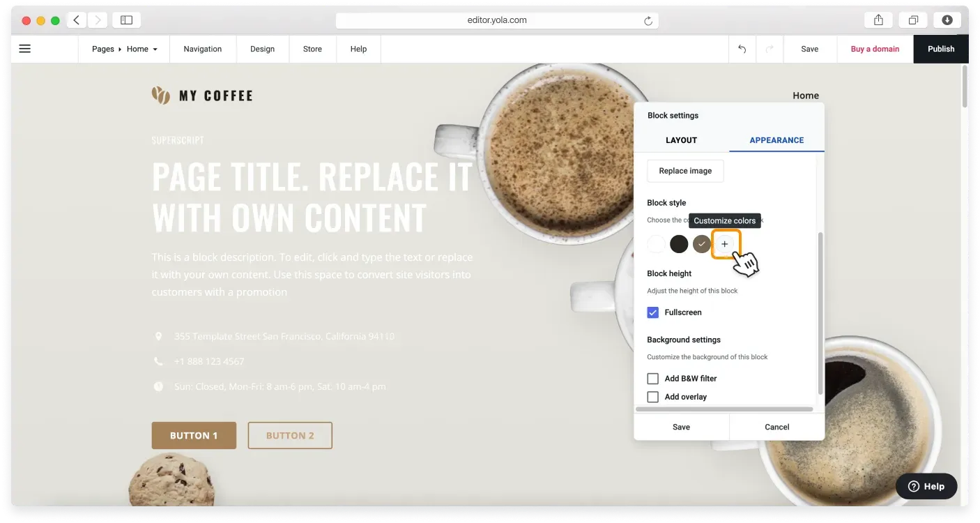Switch to the Layout tab

pyautogui.click(x=682, y=140)
